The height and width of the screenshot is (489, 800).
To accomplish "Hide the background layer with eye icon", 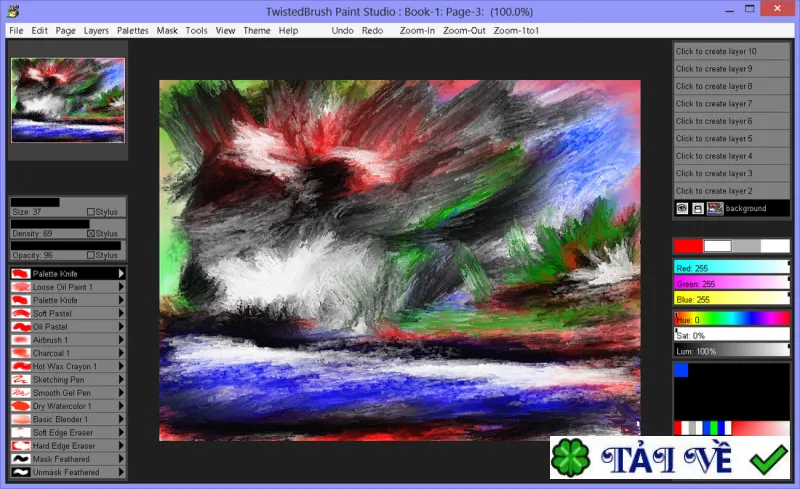I will tap(682, 208).
